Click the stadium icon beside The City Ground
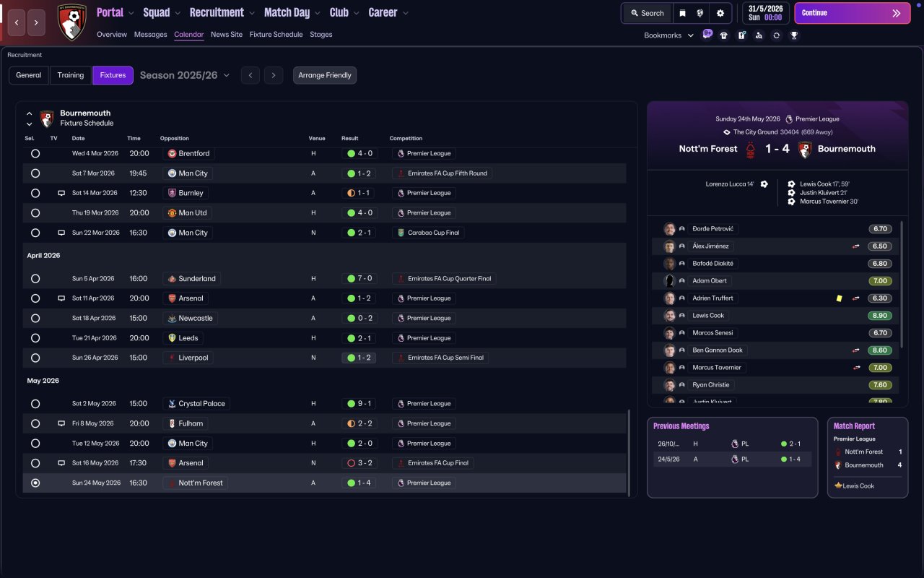The width and height of the screenshot is (924, 578). [x=727, y=132]
